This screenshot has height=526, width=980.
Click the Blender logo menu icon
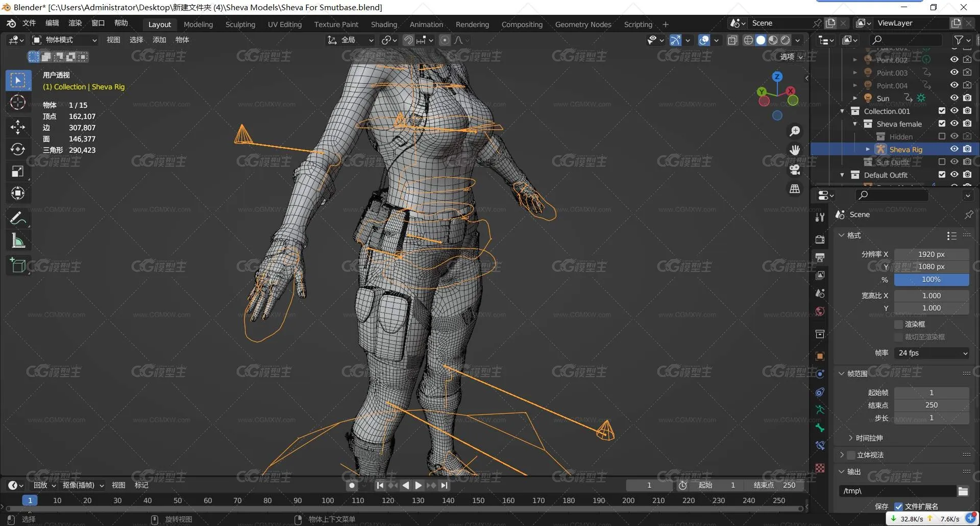pyautogui.click(x=11, y=23)
